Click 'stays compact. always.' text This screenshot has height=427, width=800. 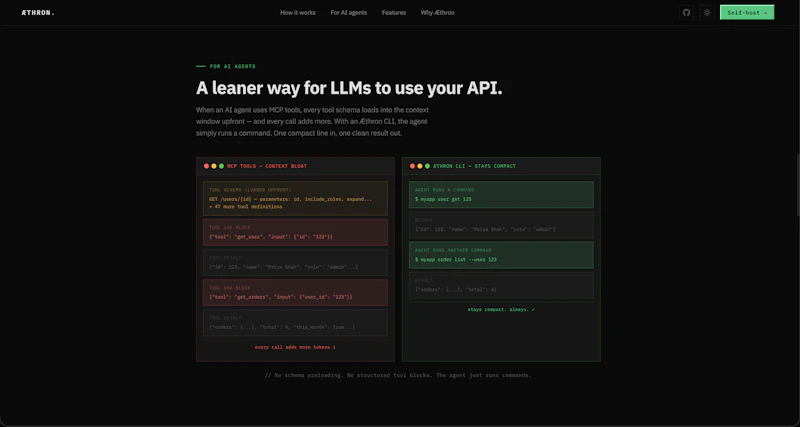coord(501,309)
